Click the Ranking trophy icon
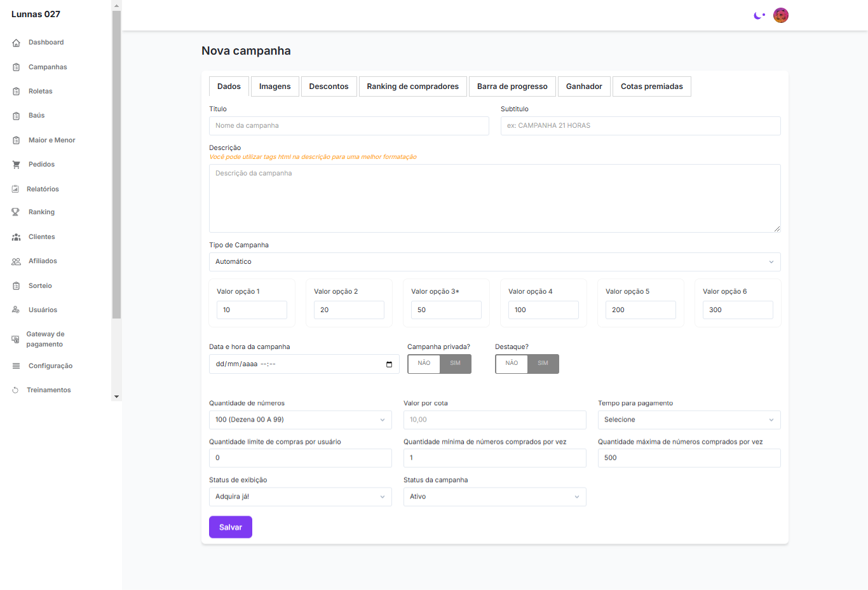This screenshot has height=590, width=868. click(x=16, y=212)
